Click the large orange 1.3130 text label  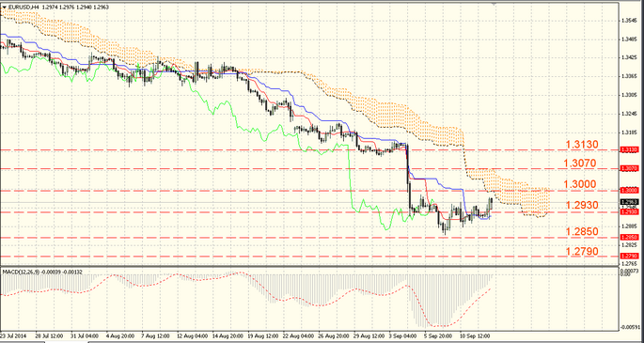tap(582, 145)
